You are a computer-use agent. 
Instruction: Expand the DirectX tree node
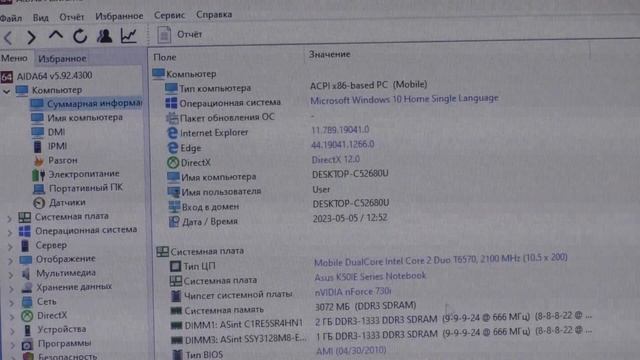[x=12, y=317]
